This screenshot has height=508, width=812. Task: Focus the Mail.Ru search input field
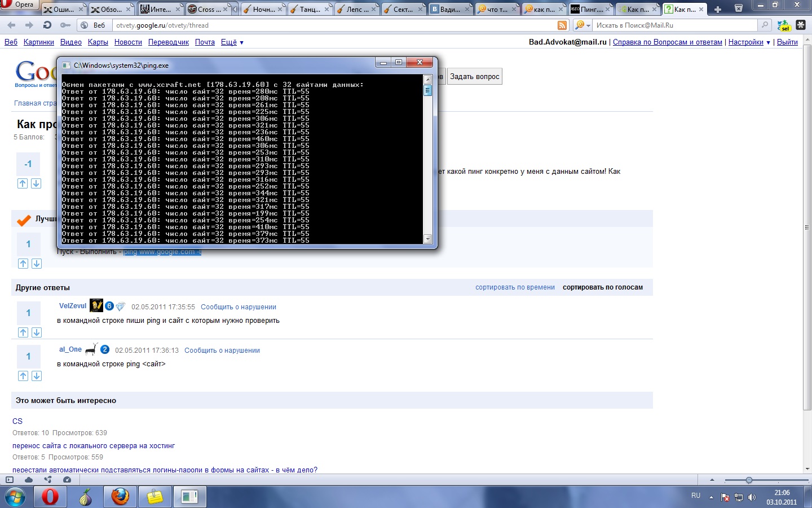tap(674, 25)
